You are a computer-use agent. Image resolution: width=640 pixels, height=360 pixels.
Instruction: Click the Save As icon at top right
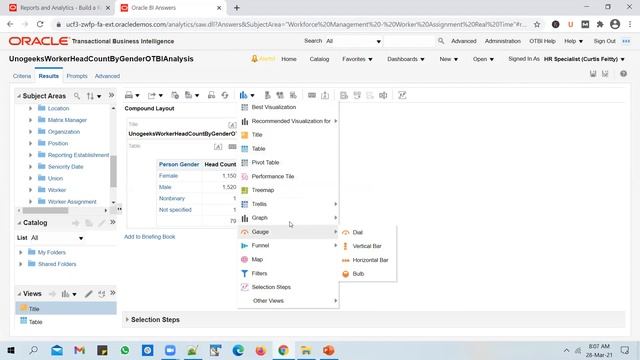click(x=605, y=74)
